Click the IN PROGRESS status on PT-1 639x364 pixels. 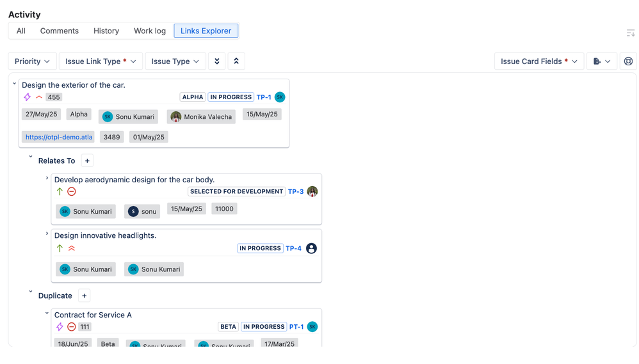coord(264,327)
